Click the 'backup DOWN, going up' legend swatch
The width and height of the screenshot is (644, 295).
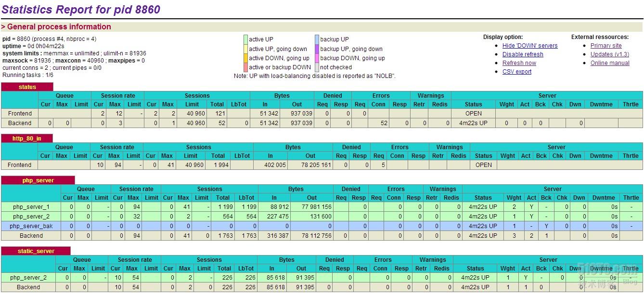click(x=317, y=58)
